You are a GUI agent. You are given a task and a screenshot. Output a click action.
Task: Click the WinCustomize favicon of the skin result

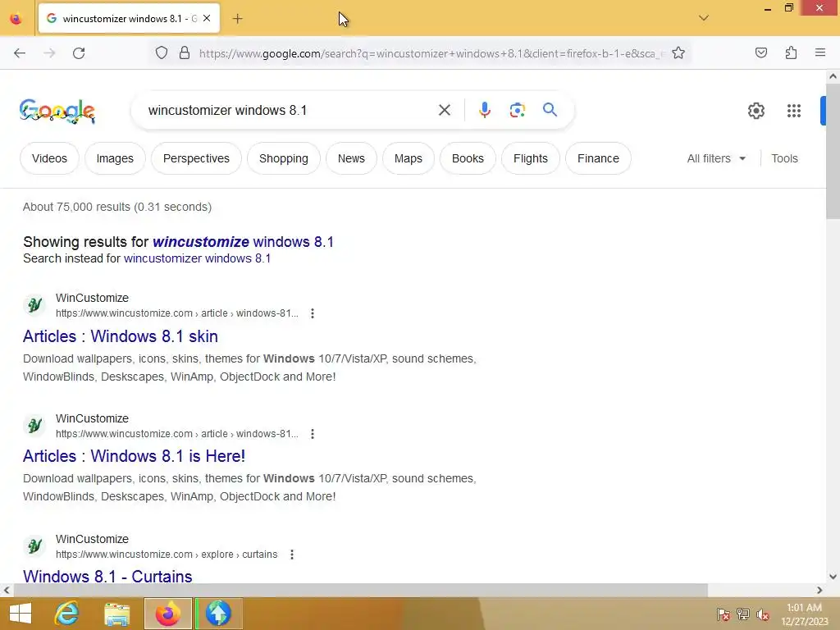[34, 305]
